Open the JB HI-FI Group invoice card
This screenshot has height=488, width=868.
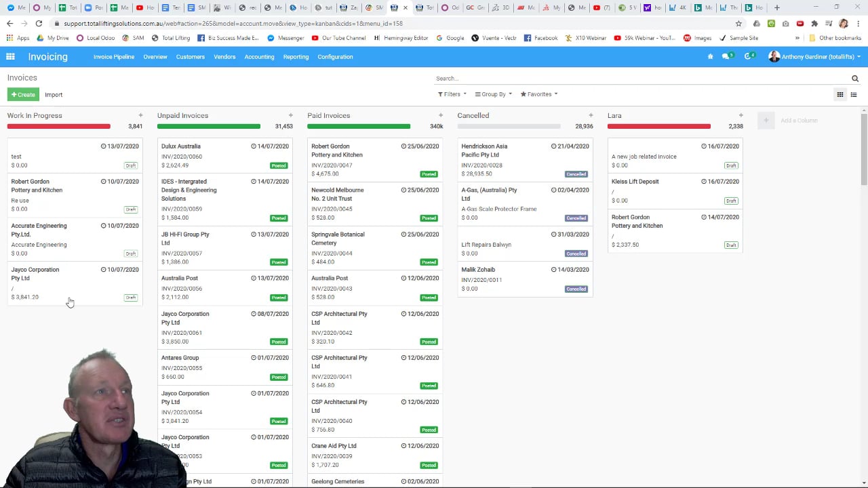pyautogui.click(x=225, y=248)
